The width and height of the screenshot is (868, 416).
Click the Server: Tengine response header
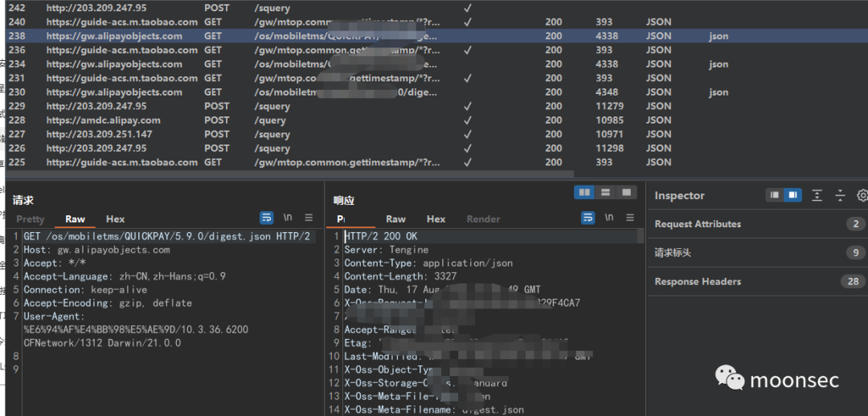387,250
